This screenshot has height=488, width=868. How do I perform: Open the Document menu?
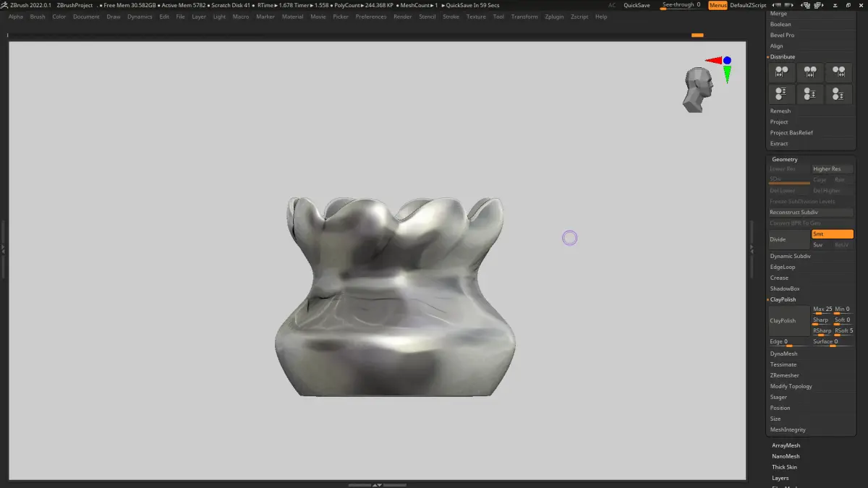click(86, 17)
